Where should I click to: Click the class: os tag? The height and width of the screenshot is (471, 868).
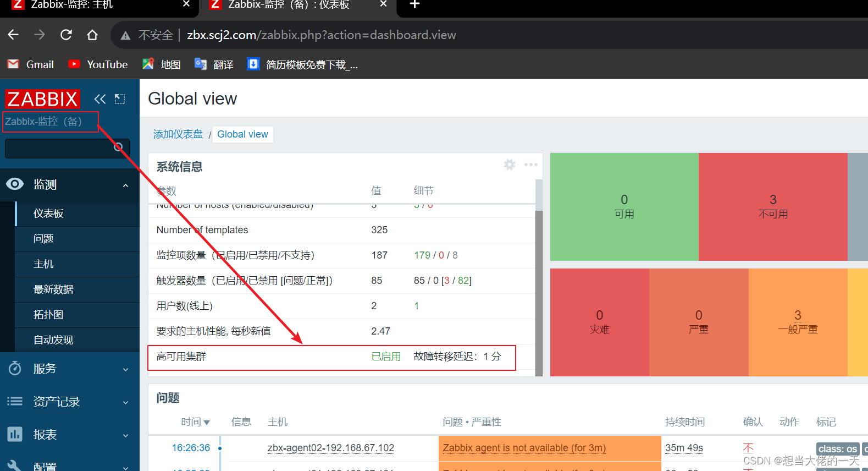coord(838,449)
